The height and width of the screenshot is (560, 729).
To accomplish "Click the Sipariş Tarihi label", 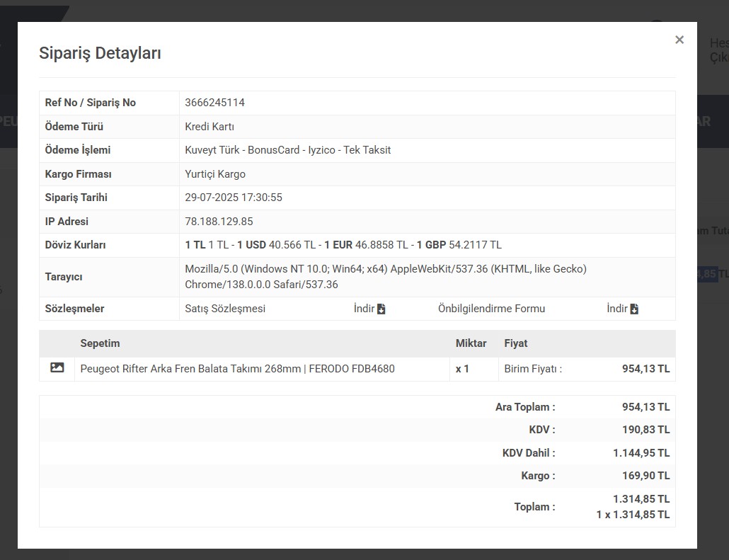I will (x=76, y=198).
